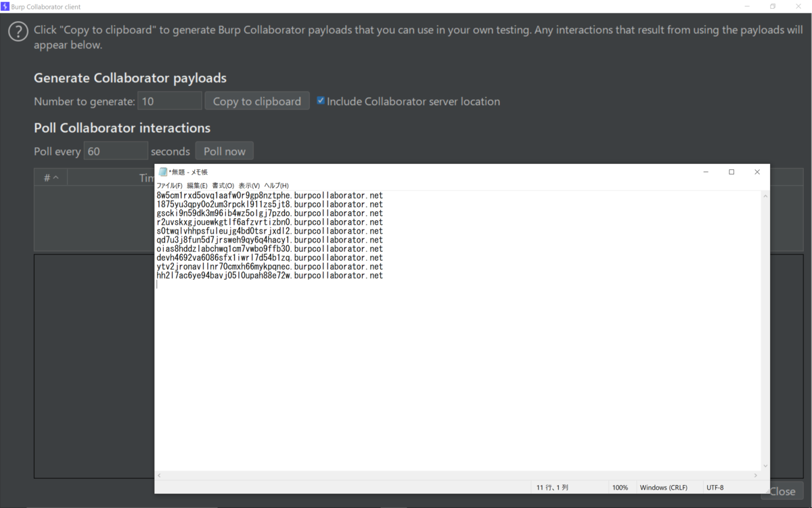The height and width of the screenshot is (508, 812).
Task: Focus the Poll every seconds field
Action: pos(116,151)
